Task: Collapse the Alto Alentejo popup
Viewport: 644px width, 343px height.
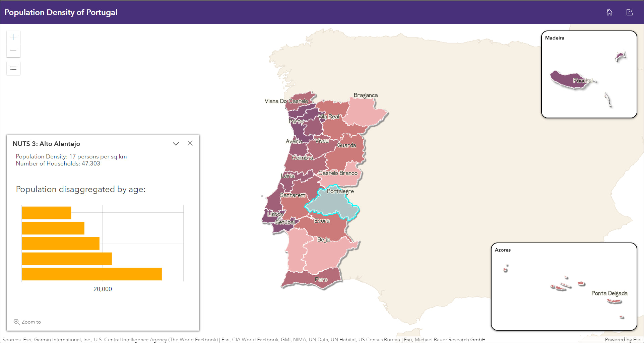Action: 176,143
